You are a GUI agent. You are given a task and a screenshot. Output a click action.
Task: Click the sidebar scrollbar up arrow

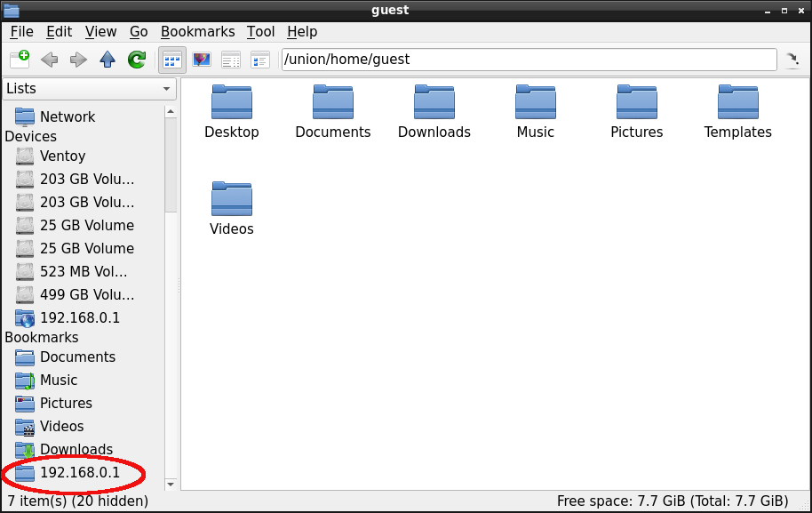pos(171,112)
